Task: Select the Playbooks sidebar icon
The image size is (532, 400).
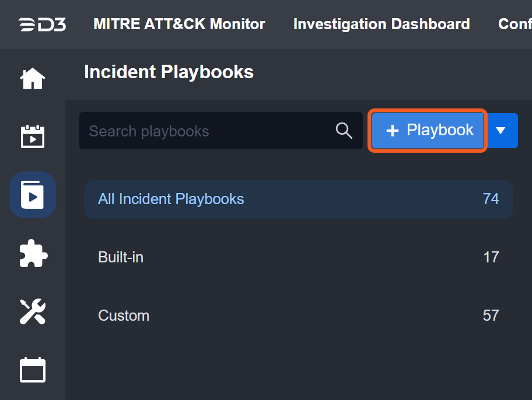Action: [x=33, y=195]
